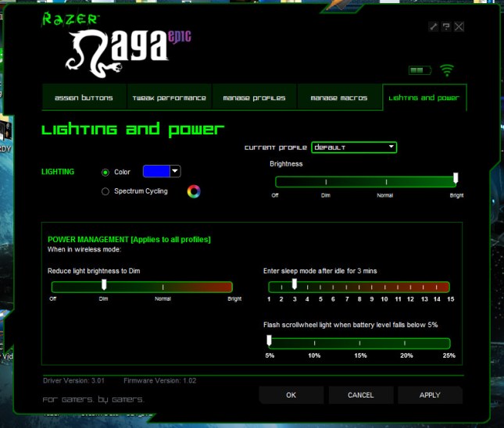Click the blue lighting color swatch
This screenshot has height=428, width=504.
click(x=155, y=171)
